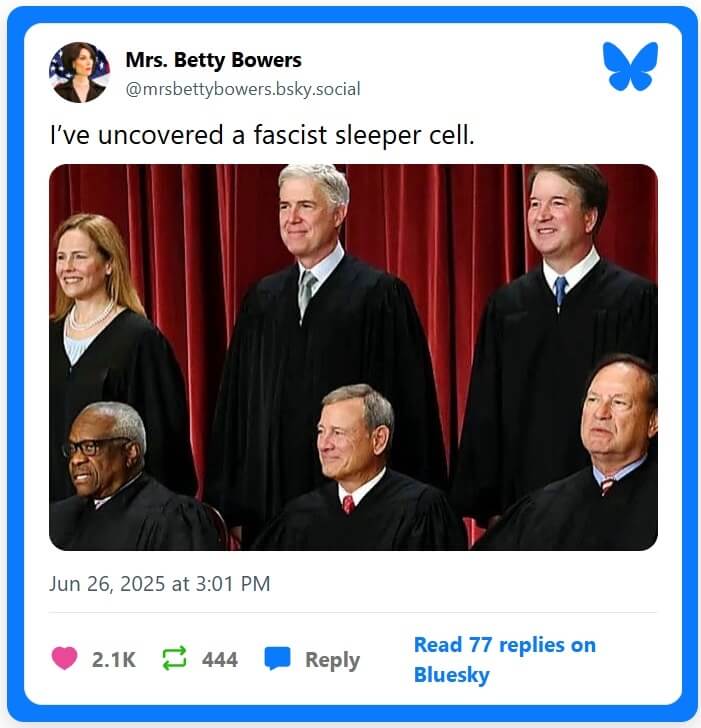Click the blue reply speech bubble icon
This screenshot has width=701, height=728.
click(277, 658)
